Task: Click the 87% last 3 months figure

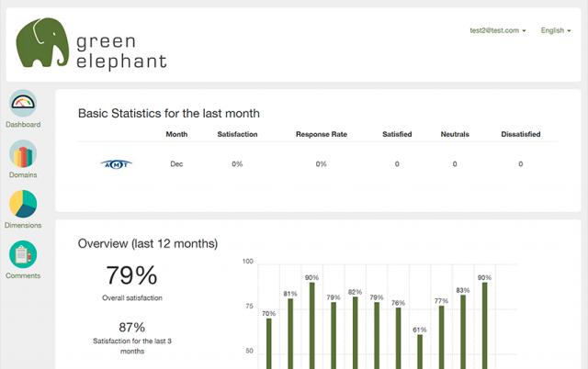Action: (x=131, y=328)
